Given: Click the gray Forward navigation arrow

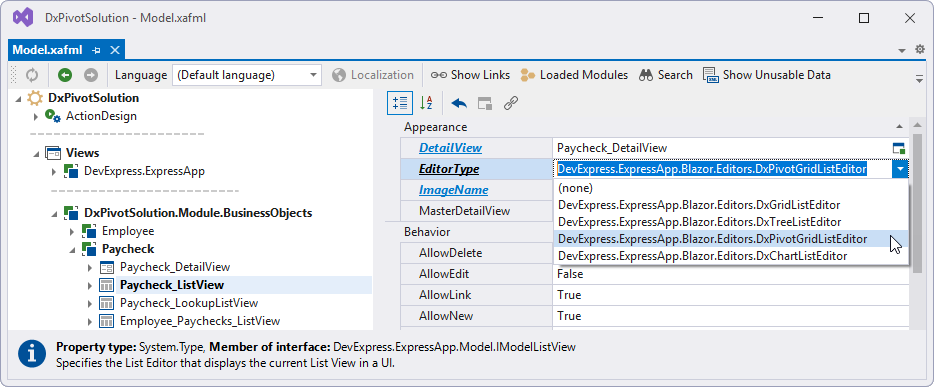Looking at the screenshot, I should [x=91, y=75].
